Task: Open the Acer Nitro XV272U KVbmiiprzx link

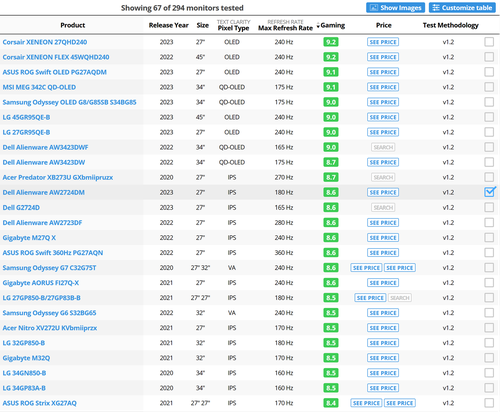Action: [50, 328]
